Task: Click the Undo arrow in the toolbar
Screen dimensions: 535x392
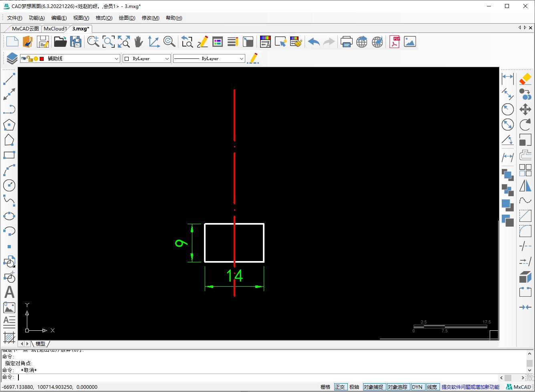Action: [x=314, y=41]
